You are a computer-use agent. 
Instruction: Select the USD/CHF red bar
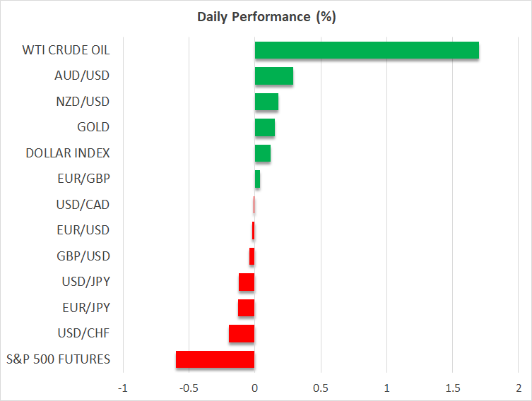coord(242,333)
